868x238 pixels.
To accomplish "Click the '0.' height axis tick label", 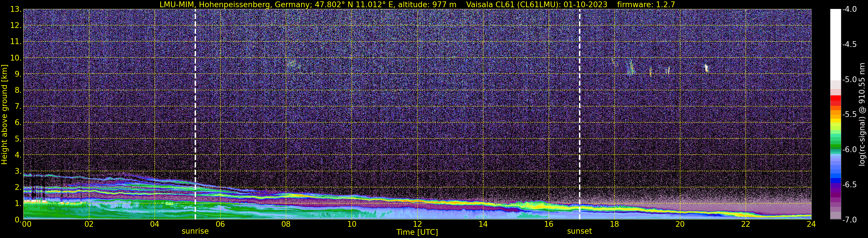I will click(x=18, y=220).
